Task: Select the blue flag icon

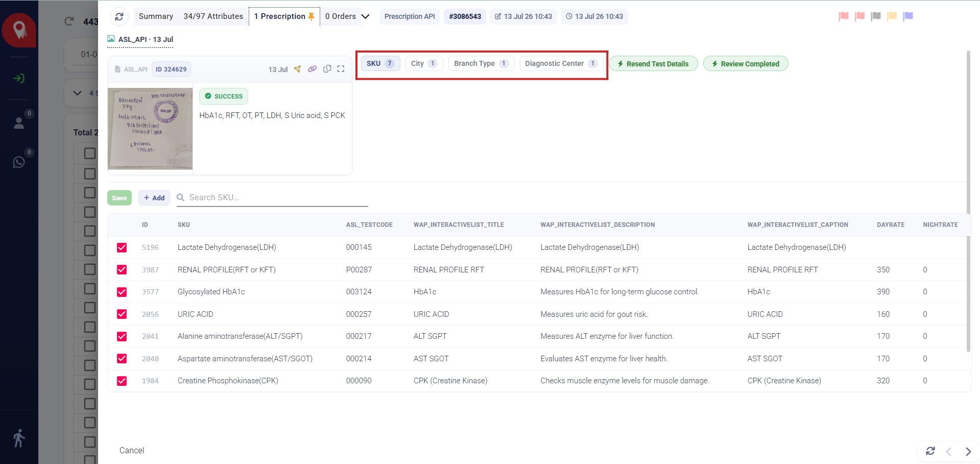Action: click(908, 16)
